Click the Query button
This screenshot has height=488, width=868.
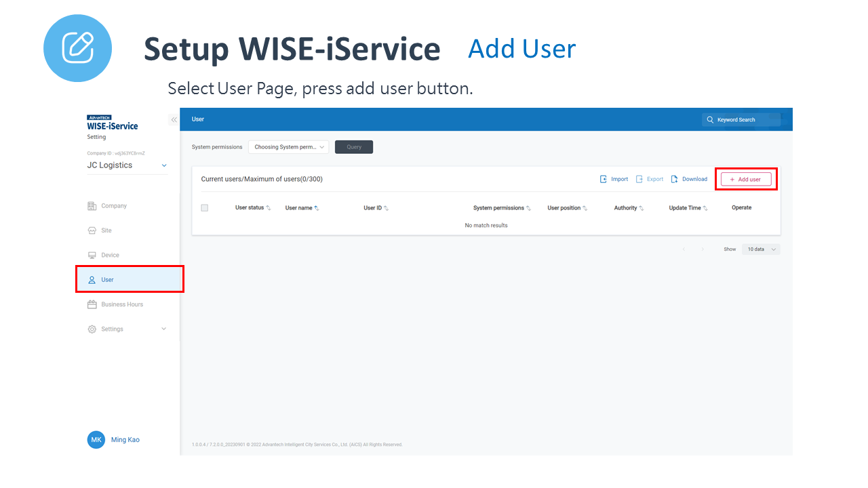coord(354,147)
